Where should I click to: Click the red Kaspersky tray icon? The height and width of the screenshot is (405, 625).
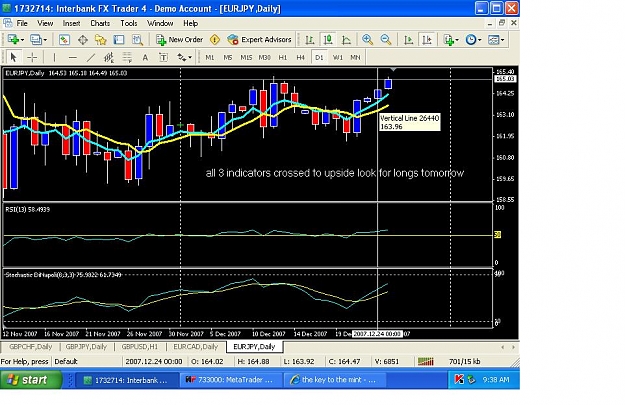pyautogui.click(x=459, y=379)
